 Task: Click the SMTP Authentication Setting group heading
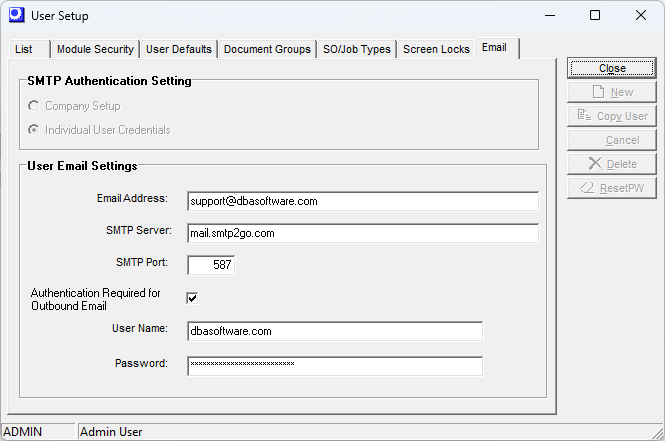(109, 81)
